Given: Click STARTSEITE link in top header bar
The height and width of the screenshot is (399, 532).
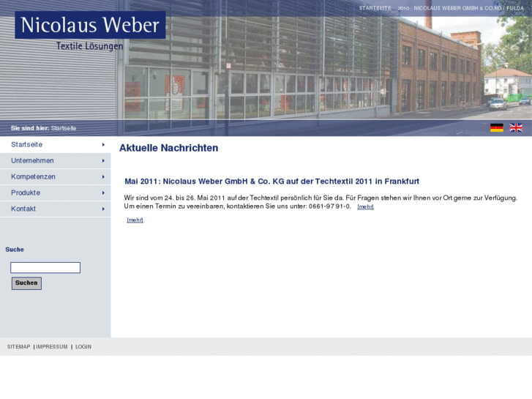Looking at the screenshot, I should click(375, 8).
